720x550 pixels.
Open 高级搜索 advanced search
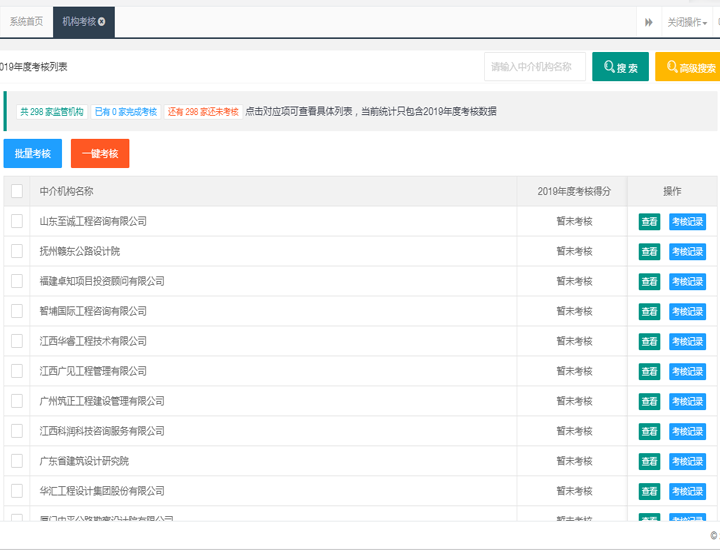(x=688, y=67)
